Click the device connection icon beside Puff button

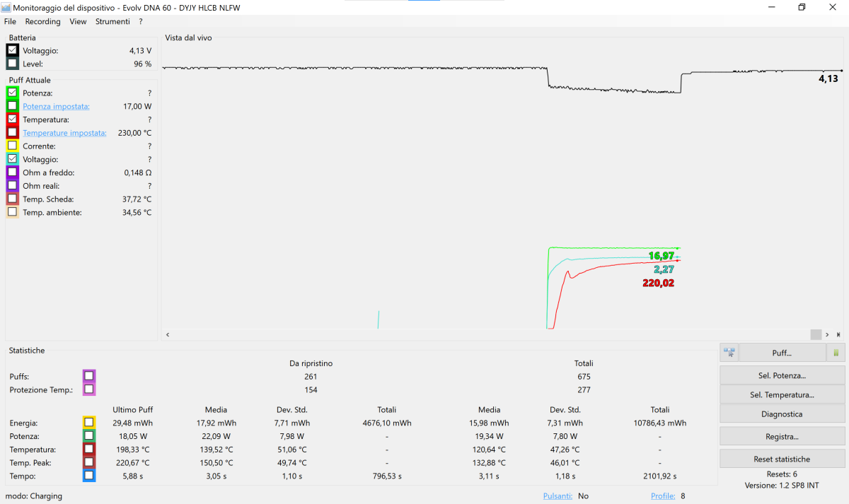coord(729,352)
